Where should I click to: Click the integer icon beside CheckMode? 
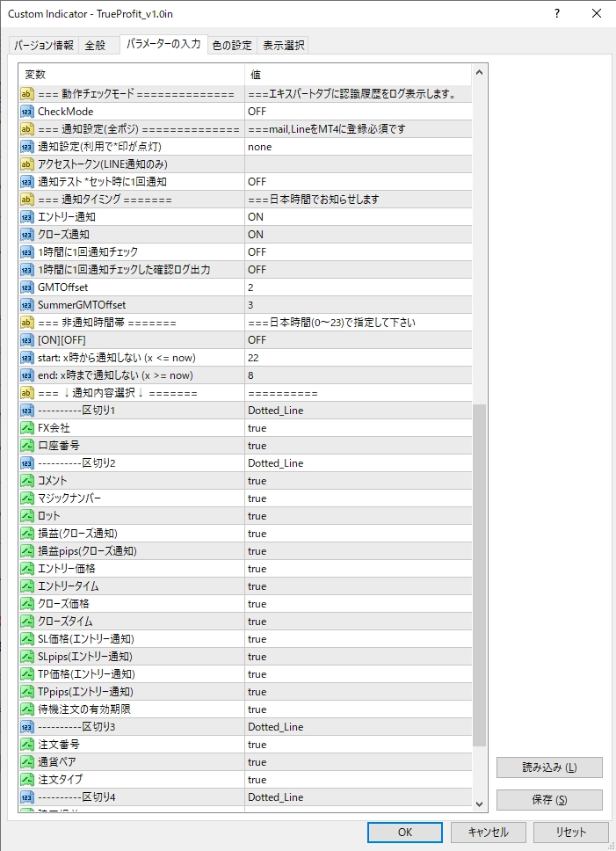coord(27,112)
